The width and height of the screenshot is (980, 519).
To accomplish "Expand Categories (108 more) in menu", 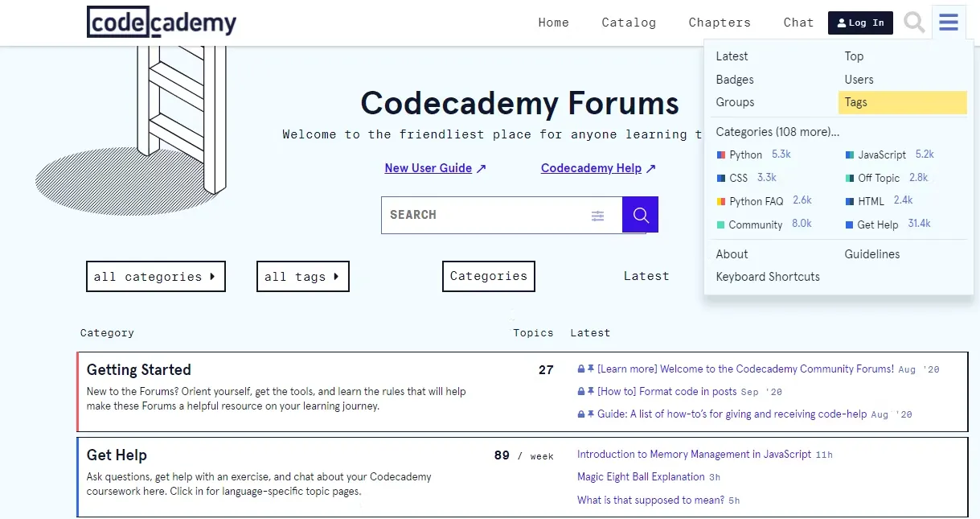I will pos(777,131).
